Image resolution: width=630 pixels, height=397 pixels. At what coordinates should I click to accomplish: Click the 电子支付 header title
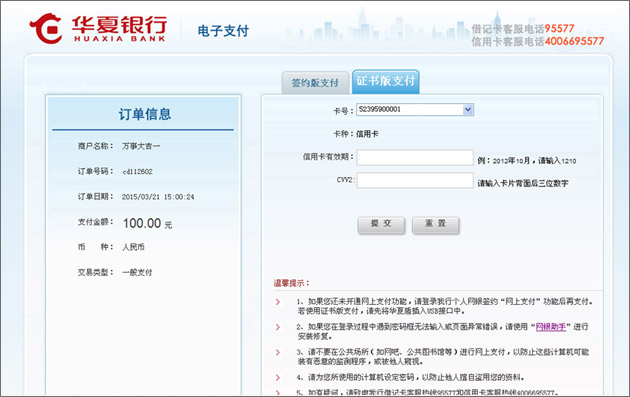[x=223, y=31]
